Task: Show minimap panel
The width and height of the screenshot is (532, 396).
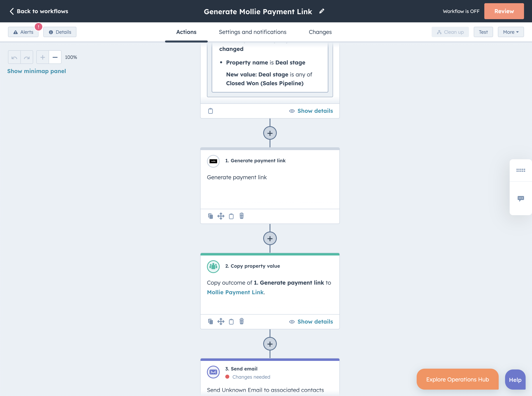Action: pyautogui.click(x=37, y=71)
